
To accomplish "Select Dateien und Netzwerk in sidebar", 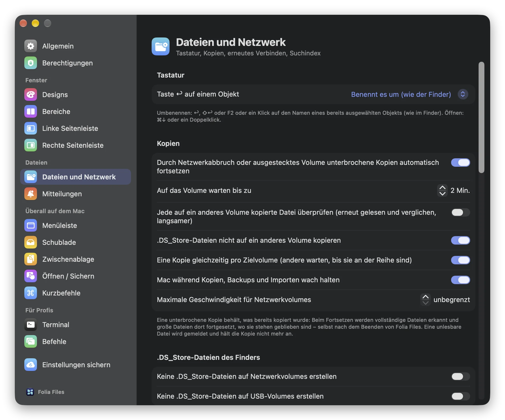I will click(x=76, y=177).
